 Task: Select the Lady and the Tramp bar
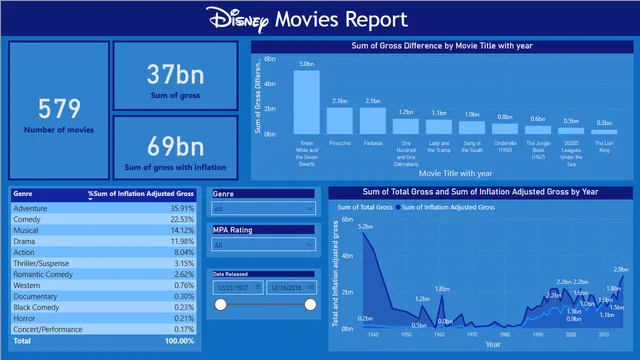[x=439, y=127]
